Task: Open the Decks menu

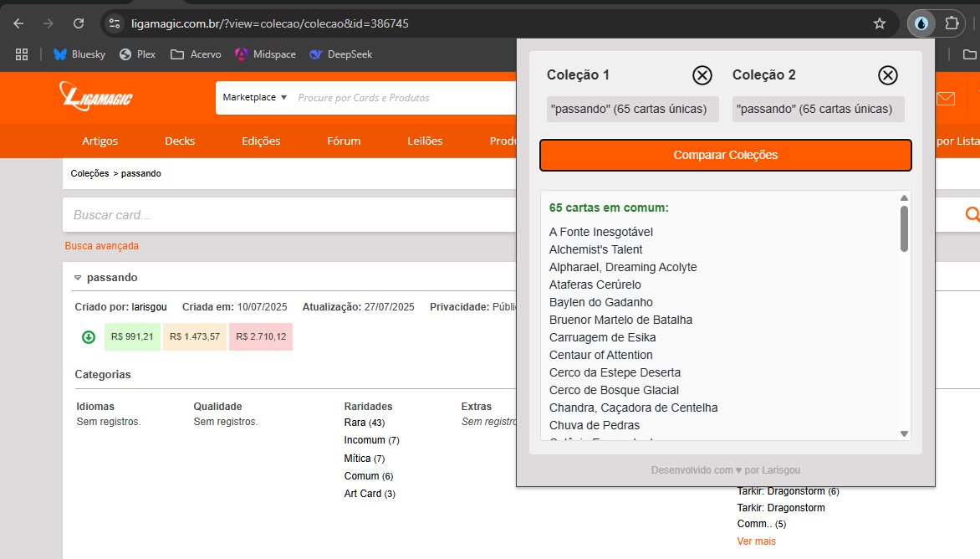Action: click(x=180, y=141)
